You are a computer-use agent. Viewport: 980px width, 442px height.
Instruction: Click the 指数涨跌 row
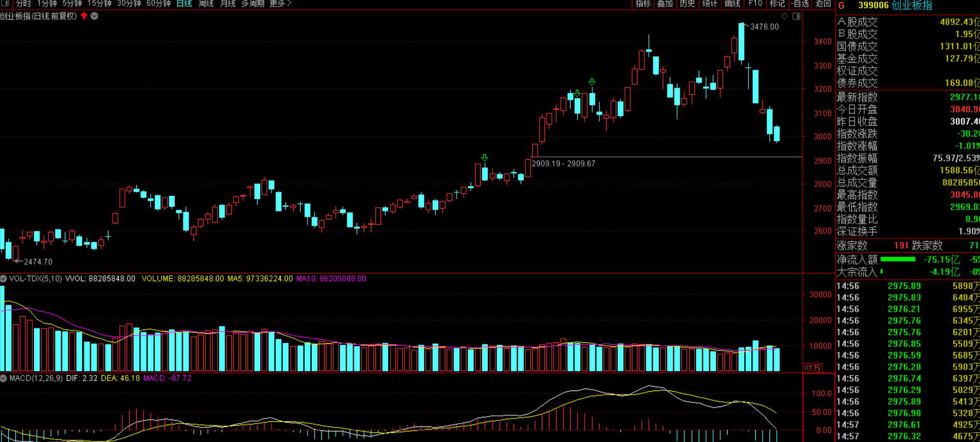tap(908, 134)
